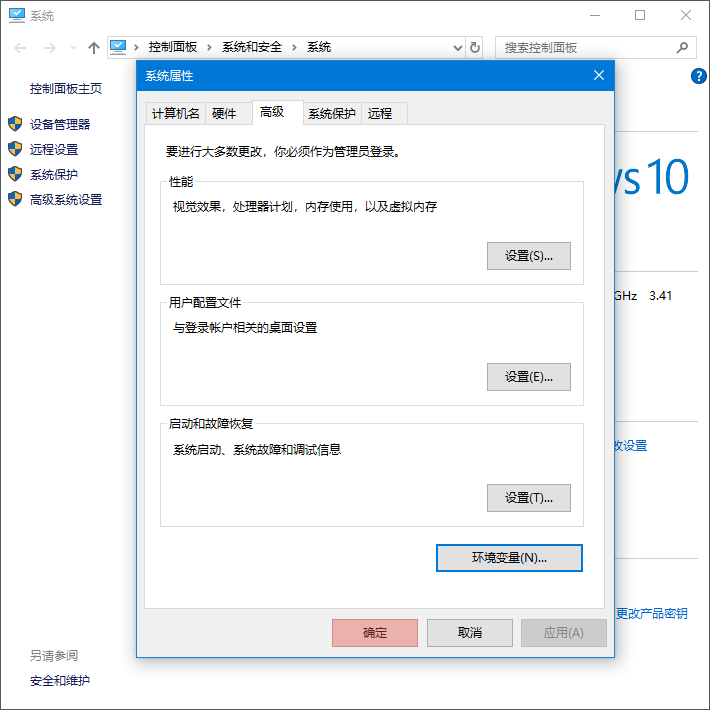Maximize the 系统 window
710x710 pixels.
pyautogui.click(x=639, y=15)
